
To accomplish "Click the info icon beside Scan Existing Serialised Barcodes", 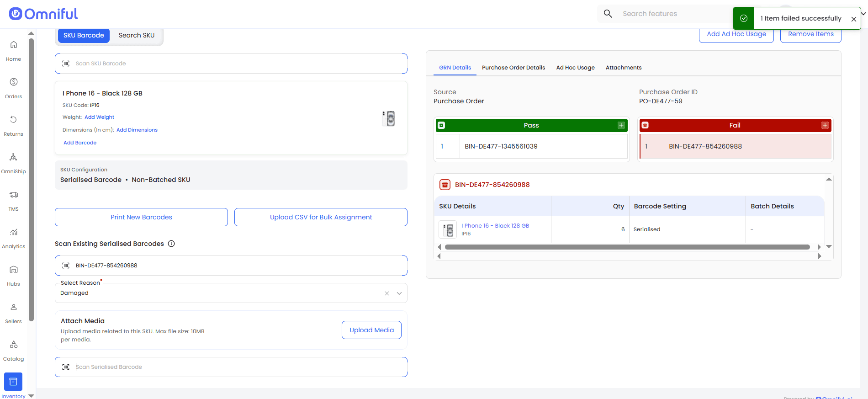I will [x=171, y=244].
